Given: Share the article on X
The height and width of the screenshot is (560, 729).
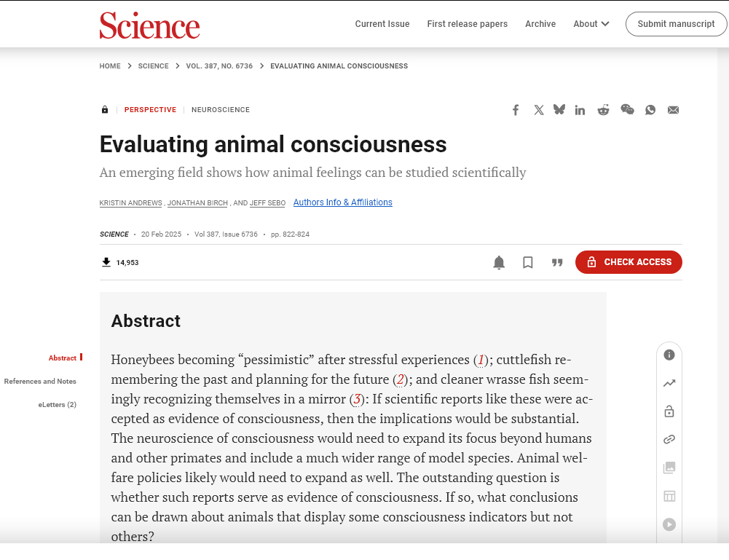Looking at the screenshot, I should (539, 109).
